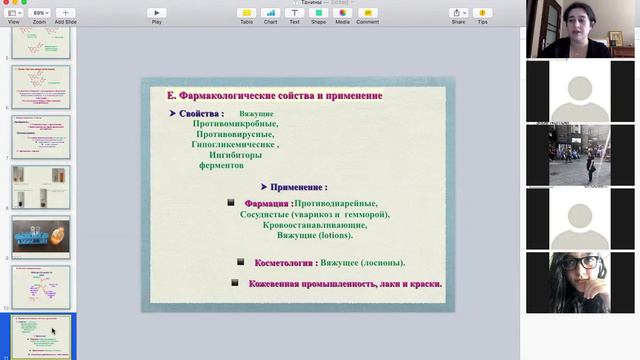Open the View options menu
The height and width of the screenshot is (360, 640).
13,13
